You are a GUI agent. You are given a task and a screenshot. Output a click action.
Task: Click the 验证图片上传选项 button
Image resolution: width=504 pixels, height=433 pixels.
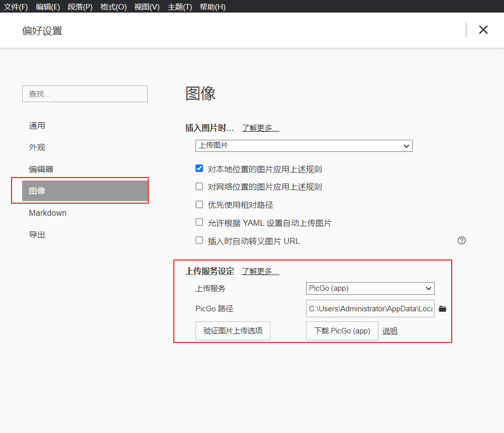(233, 331)
